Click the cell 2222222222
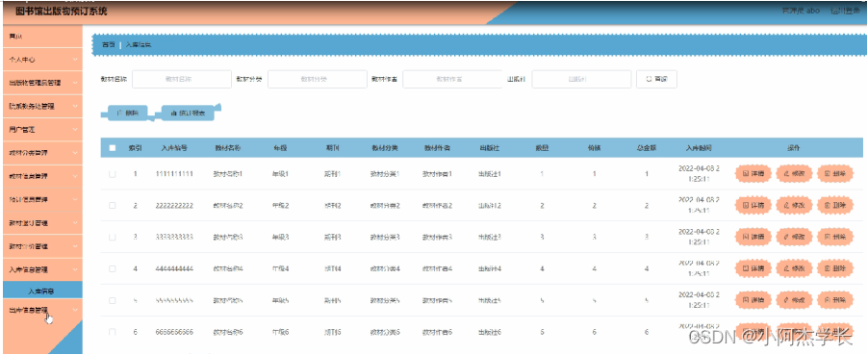 pyautogui.click(x=174, y=206)
